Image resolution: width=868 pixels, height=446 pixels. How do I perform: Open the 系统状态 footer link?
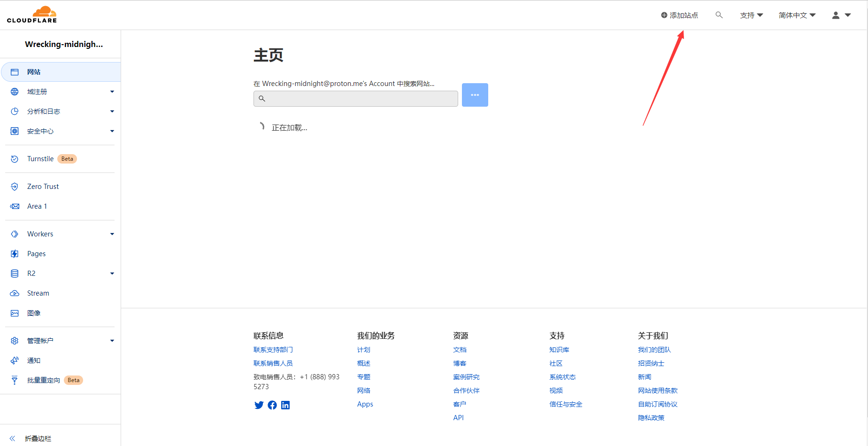[562, 377]
